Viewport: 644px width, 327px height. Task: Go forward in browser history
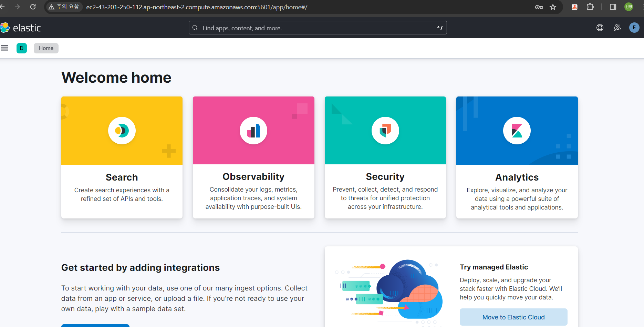(17, 7)
